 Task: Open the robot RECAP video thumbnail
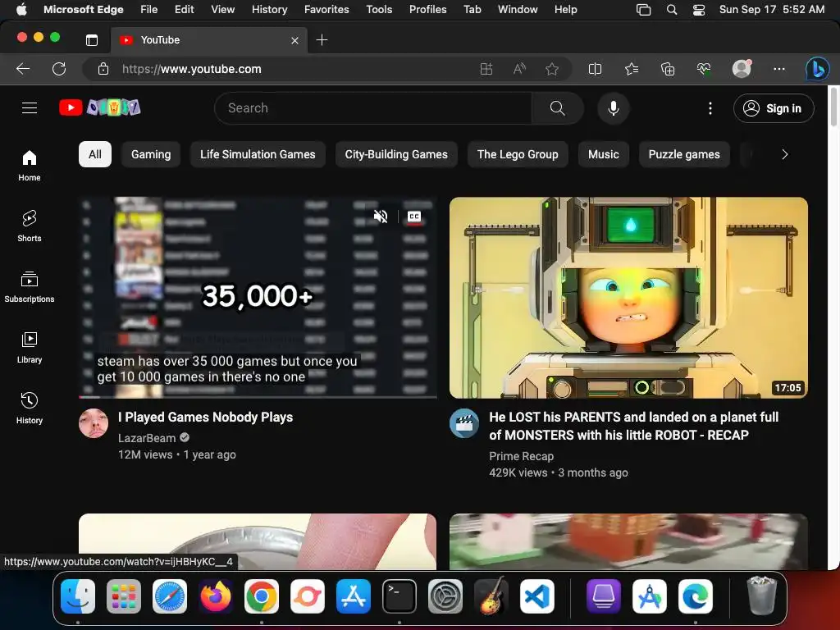point(628,297)
